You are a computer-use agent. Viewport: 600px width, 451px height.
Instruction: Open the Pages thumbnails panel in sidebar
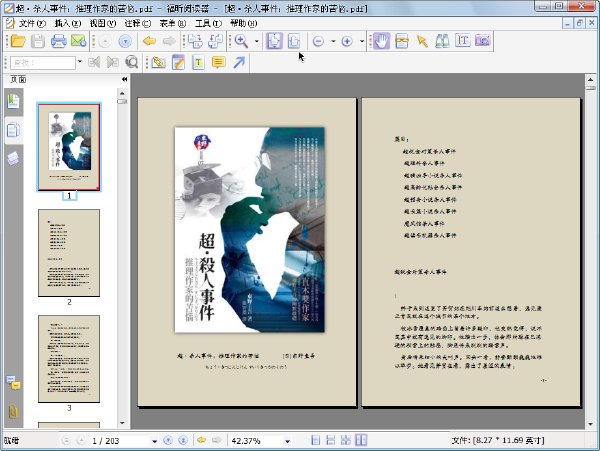pos(13,130)
